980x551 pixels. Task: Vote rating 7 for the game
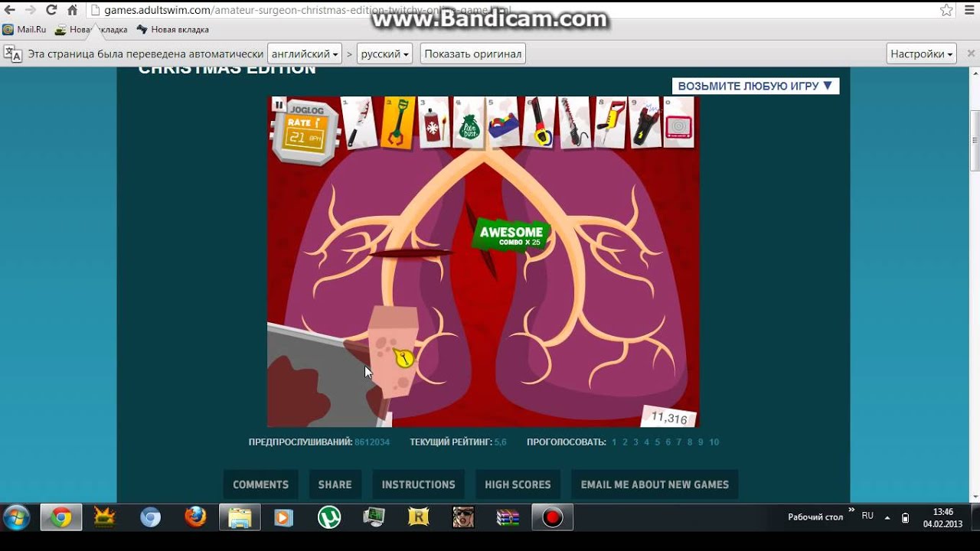pos(678,442)
